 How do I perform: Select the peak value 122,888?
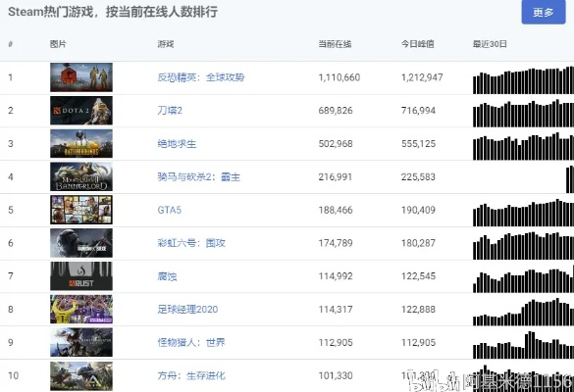(418, 310)
